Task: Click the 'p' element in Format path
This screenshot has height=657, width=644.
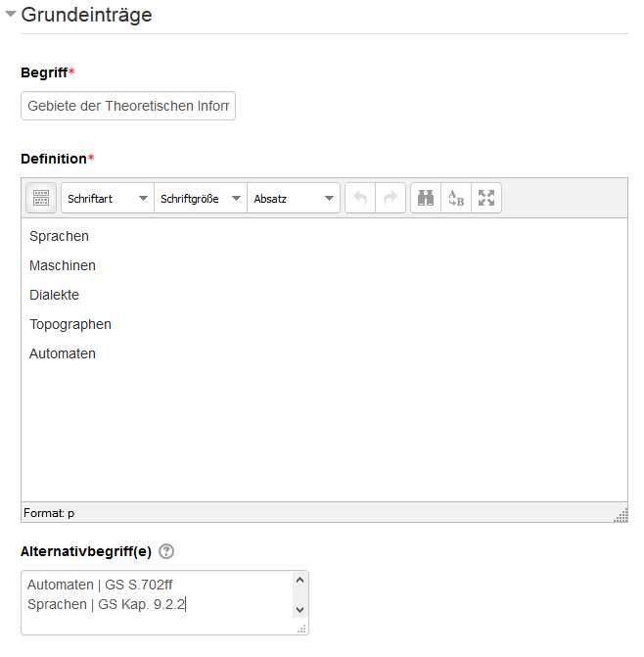Action: point(70,513)
